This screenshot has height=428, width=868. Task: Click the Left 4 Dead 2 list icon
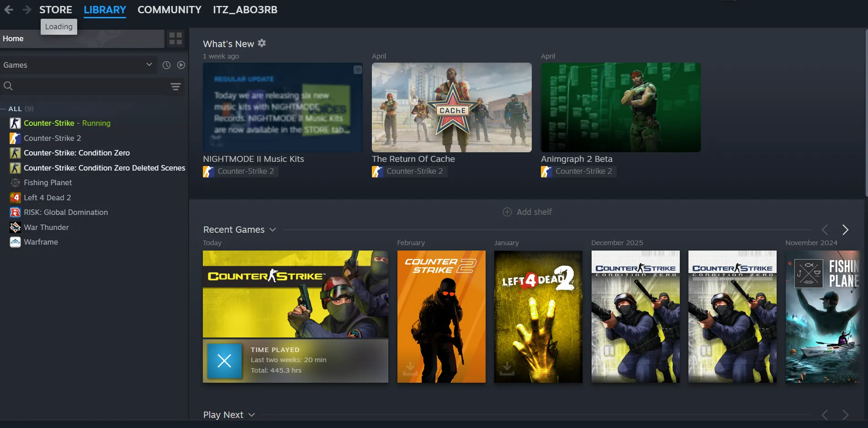(16, 198)
